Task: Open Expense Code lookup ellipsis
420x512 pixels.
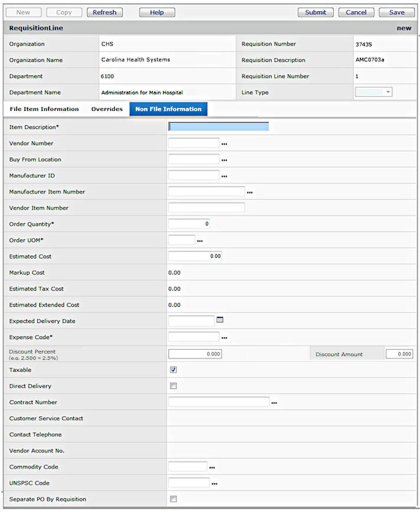Action: pos(224,338)
